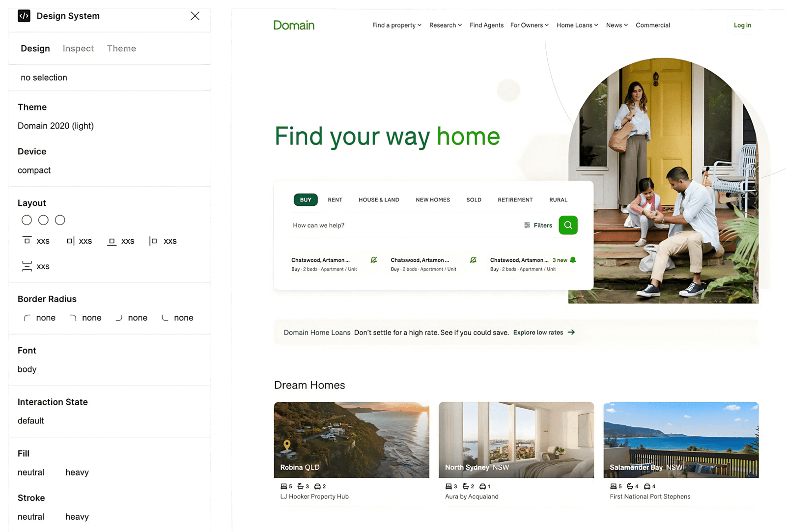The width and height of the screenshot is (786, 532).
Task: Expand the Find a property menu
Action: [x=396, y=25]
